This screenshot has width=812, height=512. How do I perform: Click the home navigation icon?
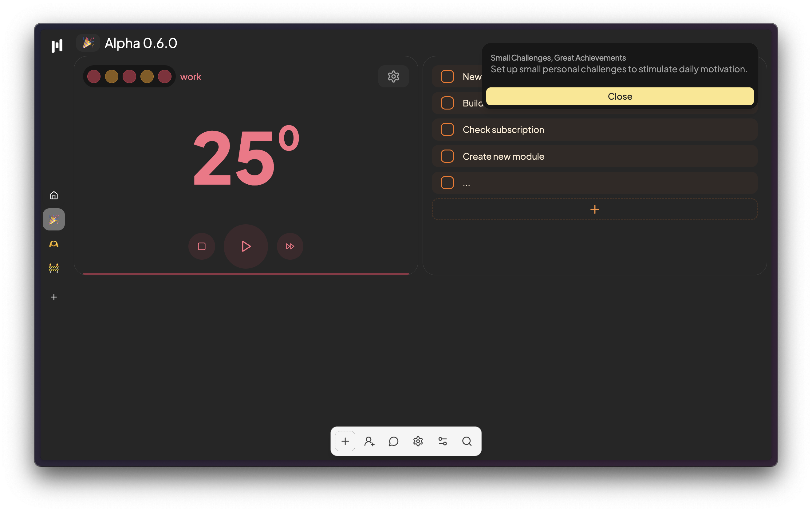tap(54, 195)
